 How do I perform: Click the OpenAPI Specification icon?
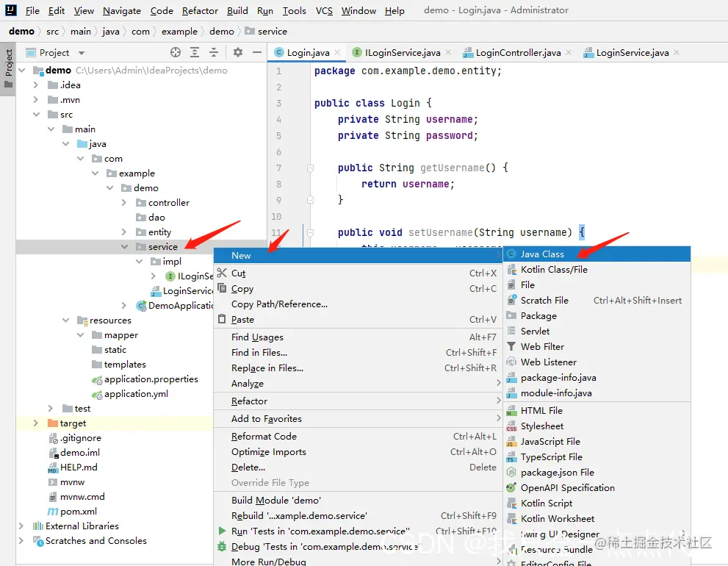point(511,488)
